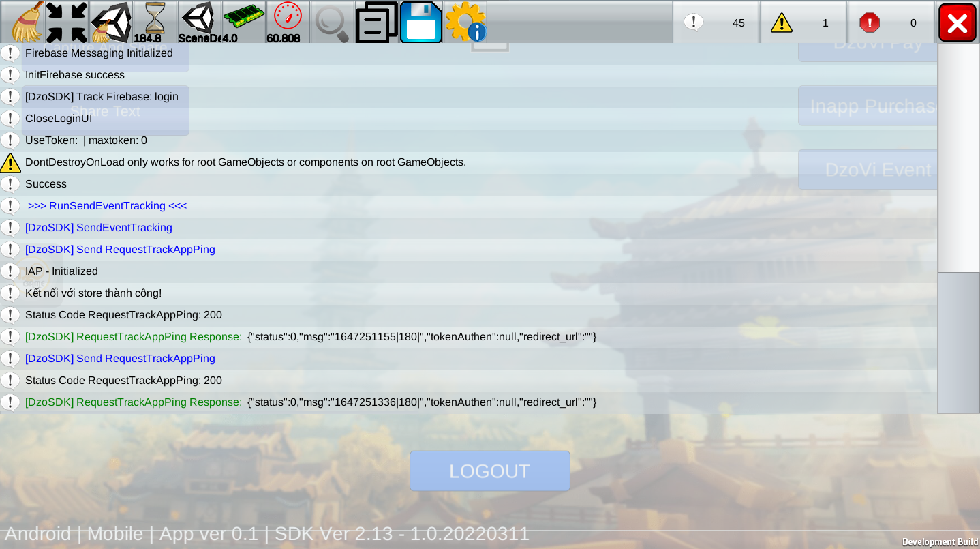
Task: Toggle the error filter showing 0
Action: 891,23
